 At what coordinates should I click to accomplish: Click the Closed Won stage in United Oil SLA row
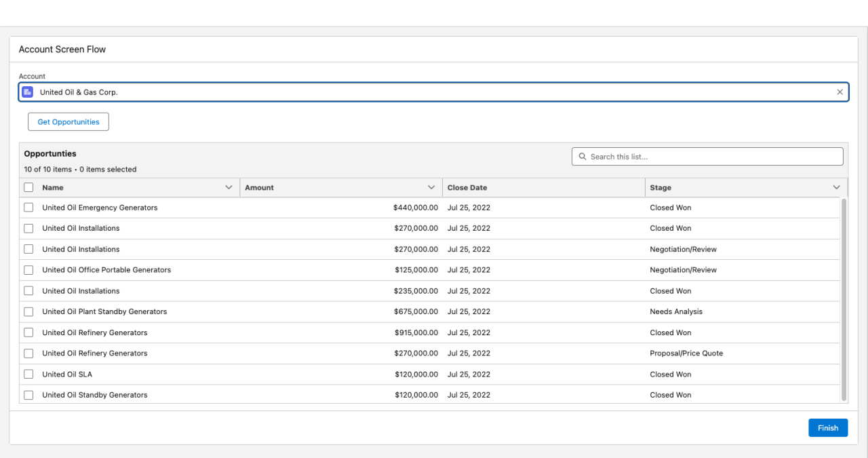pos(671,374)
